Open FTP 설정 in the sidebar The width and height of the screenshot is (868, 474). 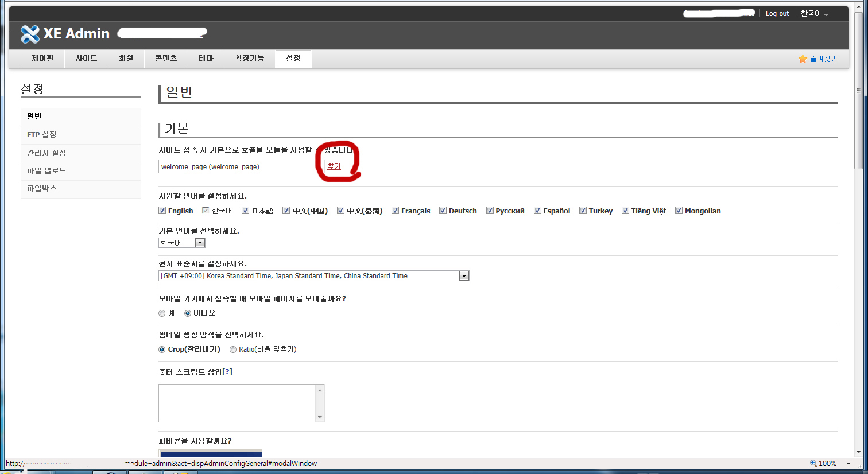coord(42,135)
